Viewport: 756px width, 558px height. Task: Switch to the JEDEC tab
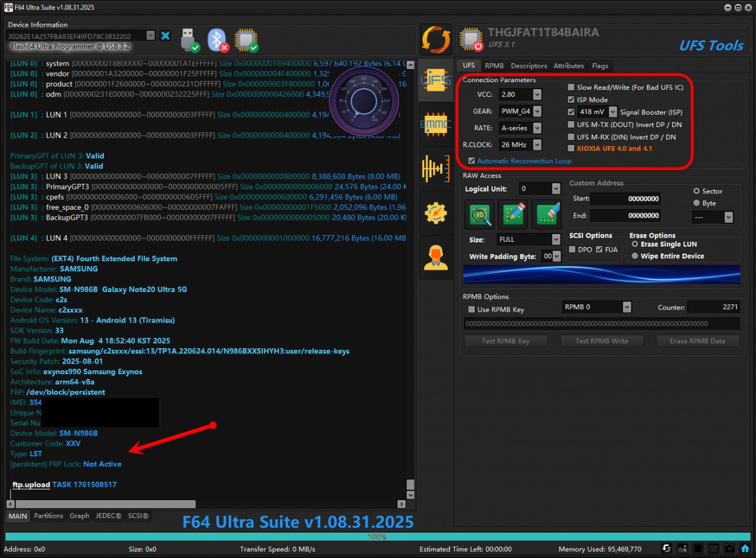108,516
